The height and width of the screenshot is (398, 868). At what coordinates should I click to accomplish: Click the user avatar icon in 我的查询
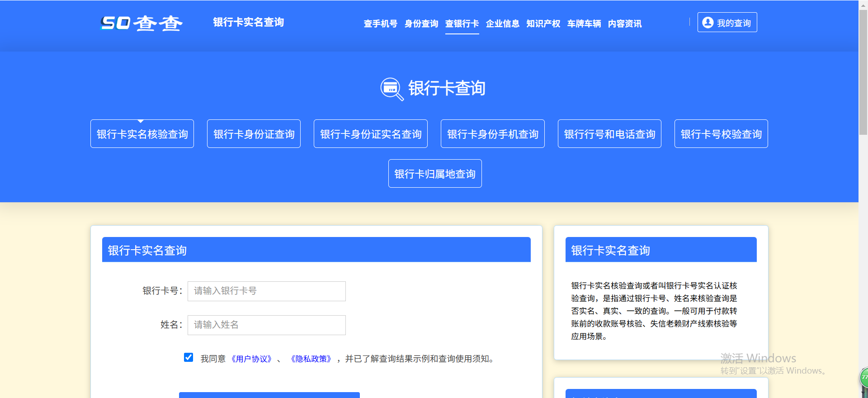pyautogui.click(x=708, y=23)
